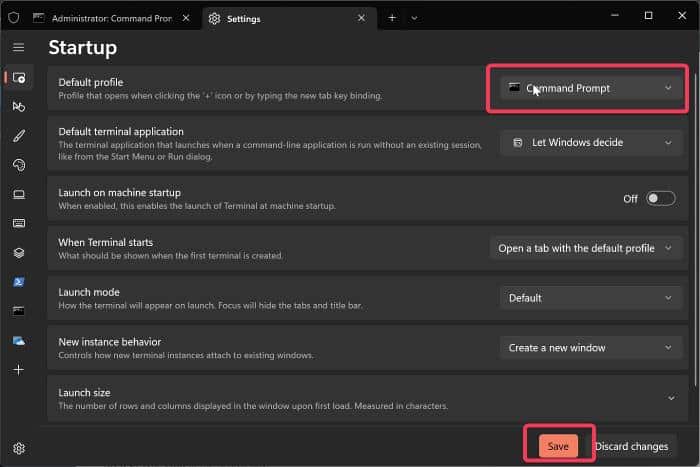Select the Startup settings sidebar icon
This screenshot has width=700, height=467.
(19, 78)
